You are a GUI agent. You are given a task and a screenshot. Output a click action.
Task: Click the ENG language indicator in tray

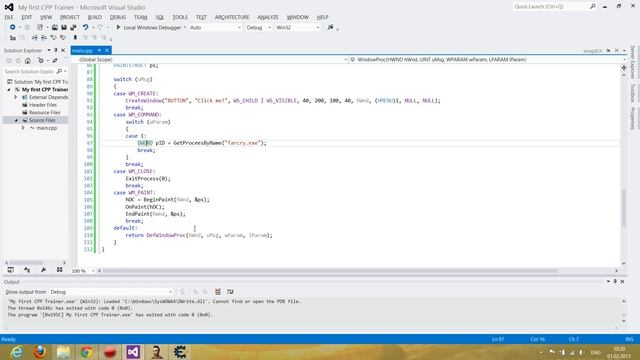click(596, 352)
